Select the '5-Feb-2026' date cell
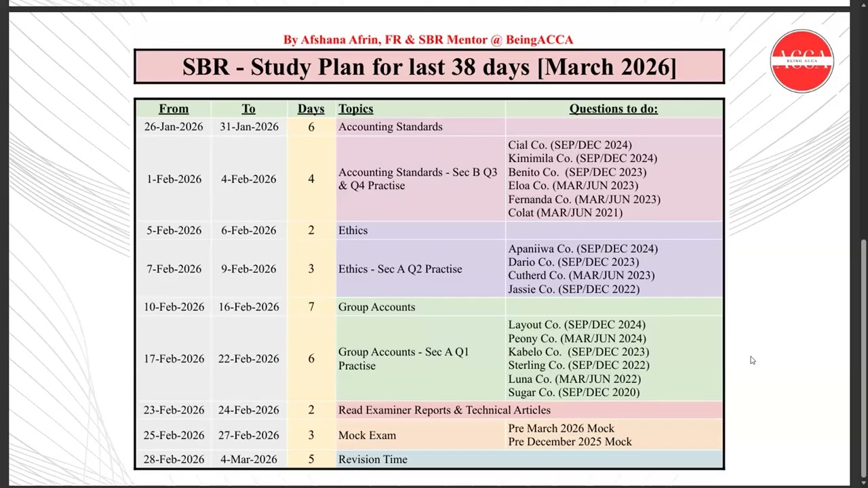 pyautogui.click(x=174, y=230)
